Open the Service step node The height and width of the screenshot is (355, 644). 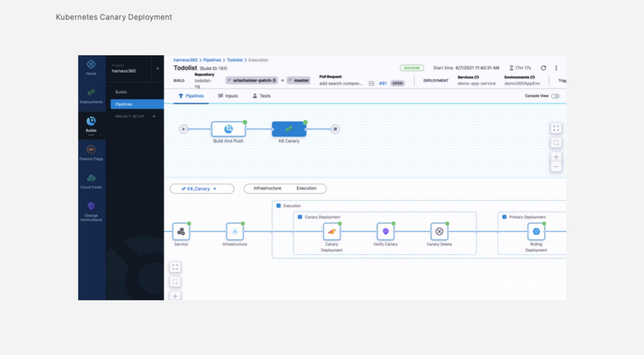(181, 231)
